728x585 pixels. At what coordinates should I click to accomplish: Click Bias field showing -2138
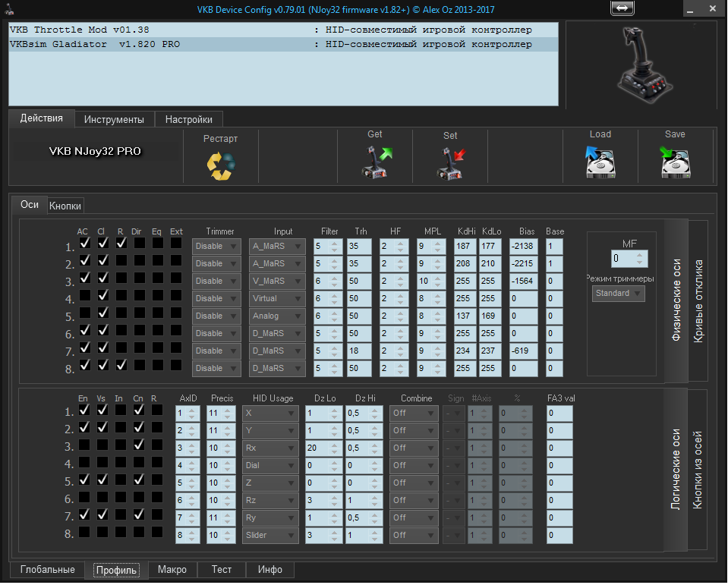pos(523,247)
